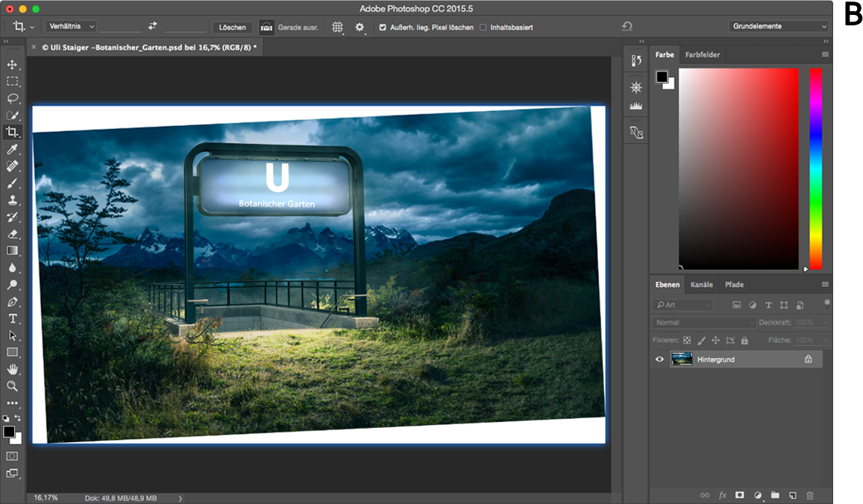Select the Path Selection tool
The width and height of the screenshot is (863, 504).
click(x=12, y=336)
